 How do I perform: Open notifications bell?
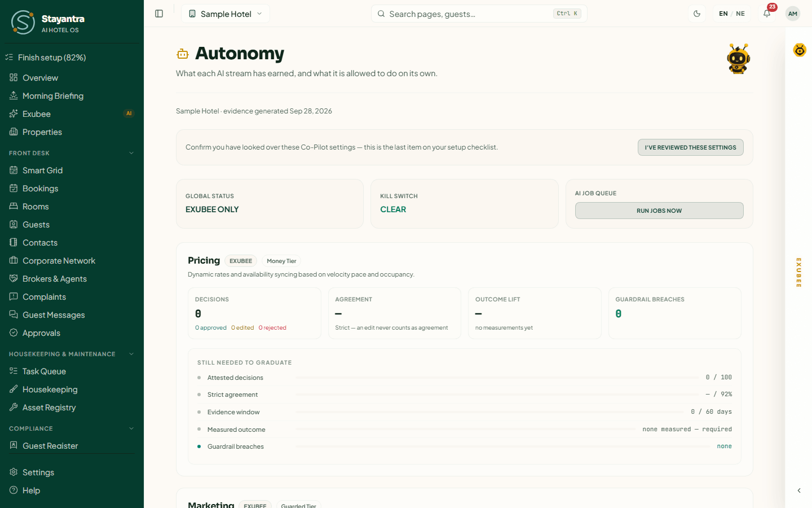click(x=767, y=14)
